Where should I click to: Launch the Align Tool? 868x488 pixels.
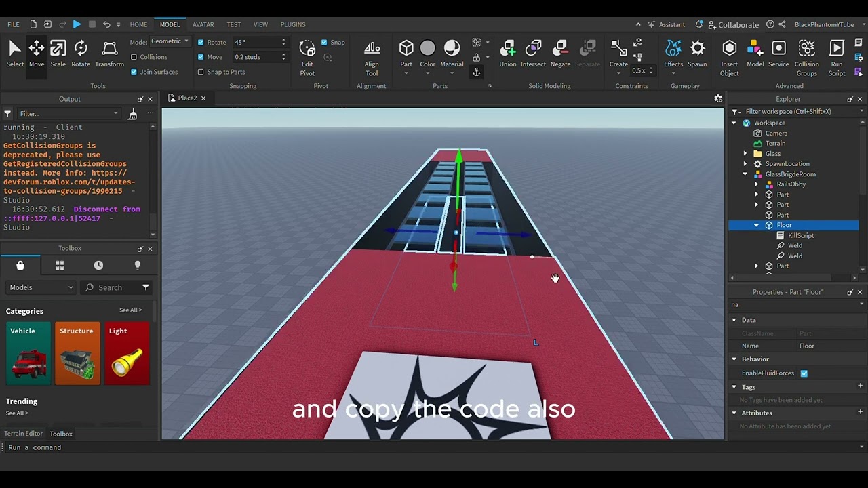[372, 58]
